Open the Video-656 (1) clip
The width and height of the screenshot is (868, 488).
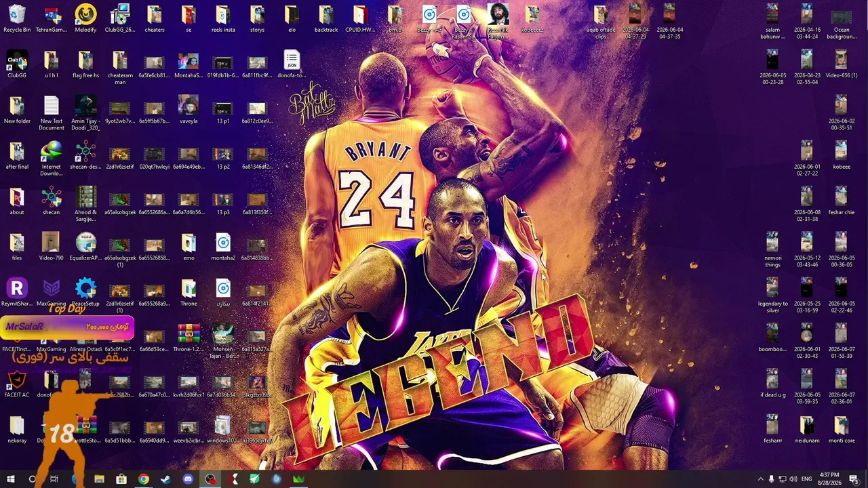[x=841, y=64]
